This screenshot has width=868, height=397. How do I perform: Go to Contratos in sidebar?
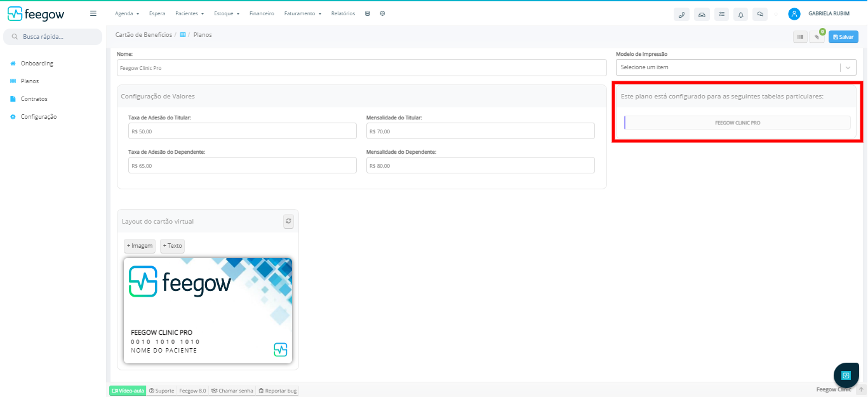(x=34, y=99)
